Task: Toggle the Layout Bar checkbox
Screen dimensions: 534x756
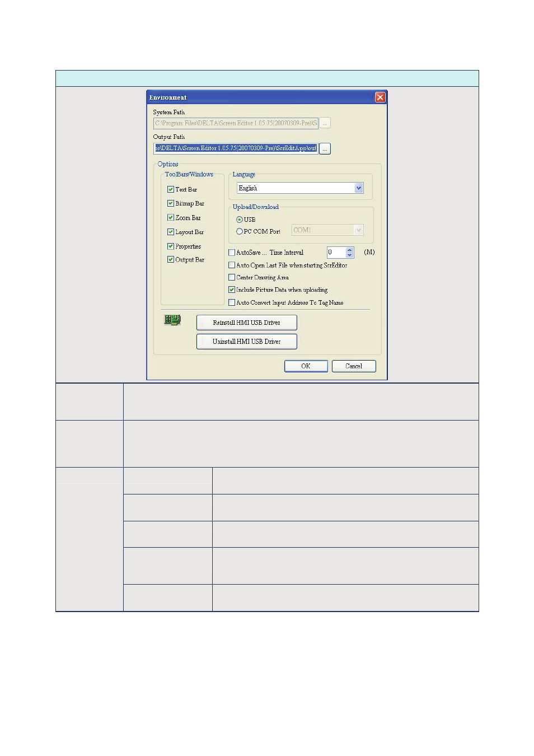Action: point(171,232)
